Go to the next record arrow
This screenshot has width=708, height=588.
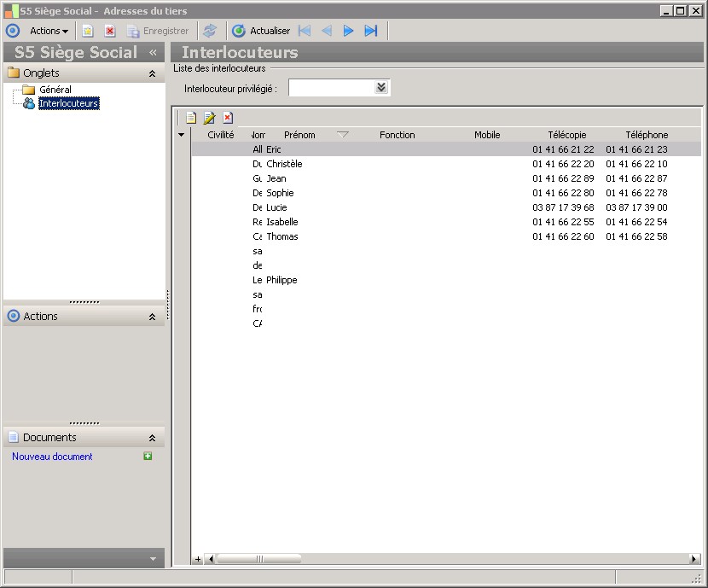tap(348, 31)
